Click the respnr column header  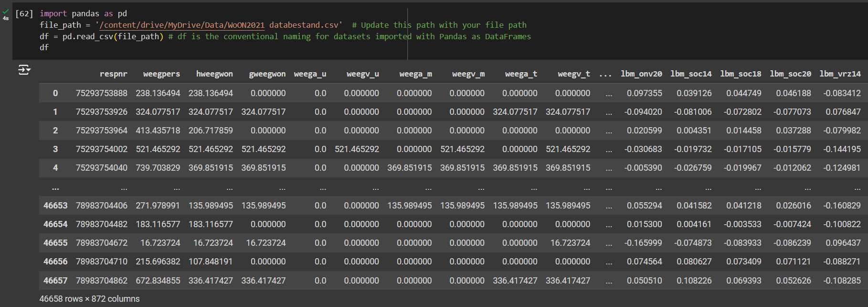(113, 74)
